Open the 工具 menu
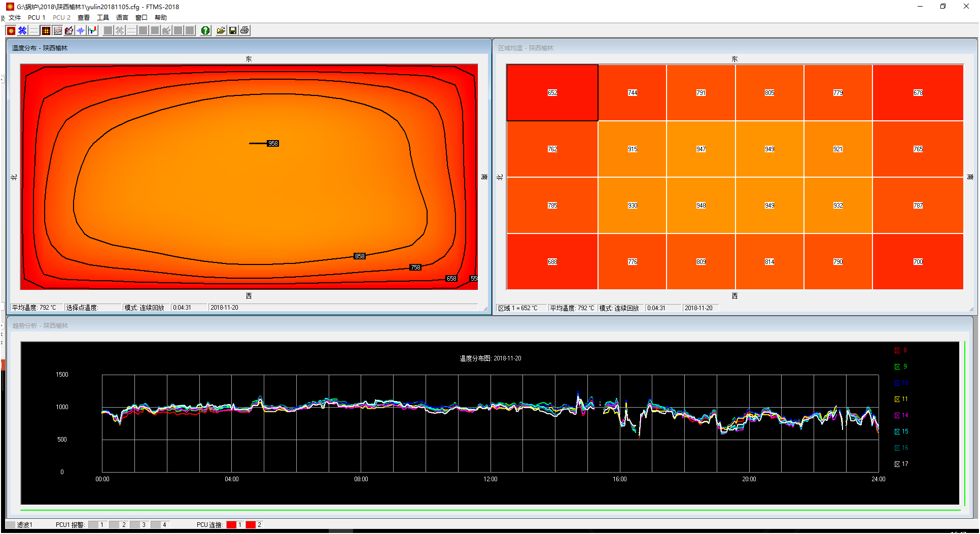This screenshot has height=534, width=980. point(103,17)
